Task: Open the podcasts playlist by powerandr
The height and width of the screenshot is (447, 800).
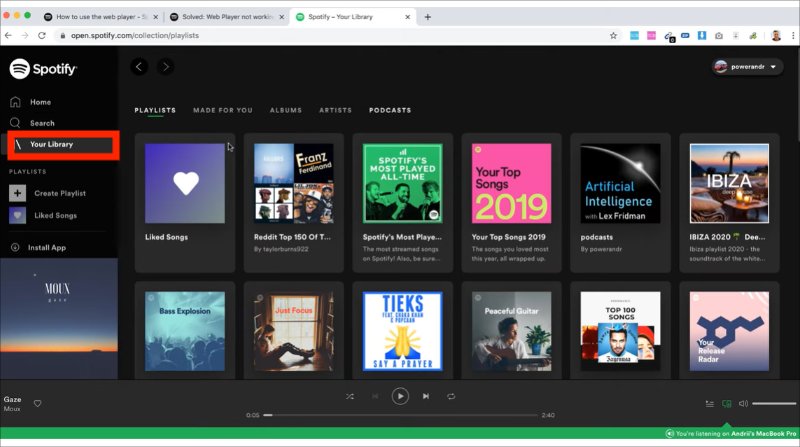Action: [x=620, y=203]
